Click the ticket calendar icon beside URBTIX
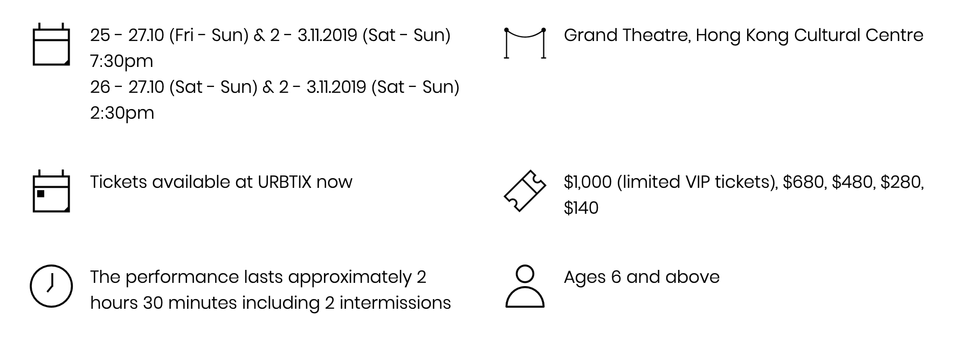 [51, 191]
